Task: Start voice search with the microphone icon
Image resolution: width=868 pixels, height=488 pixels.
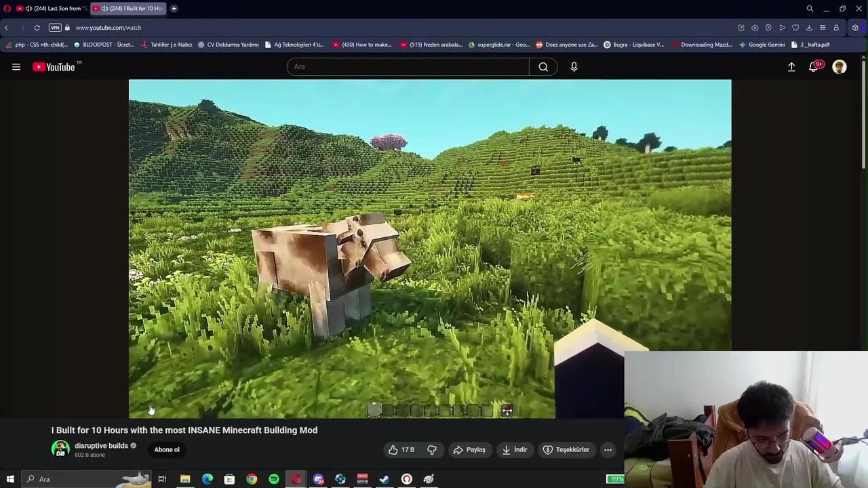Action: [x=574, y=66]
